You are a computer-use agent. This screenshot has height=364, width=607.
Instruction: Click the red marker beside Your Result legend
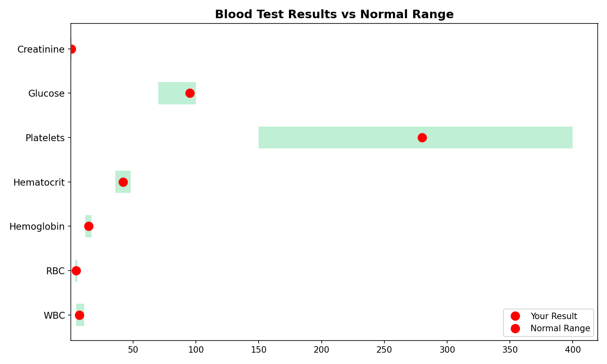pos(515,316)
